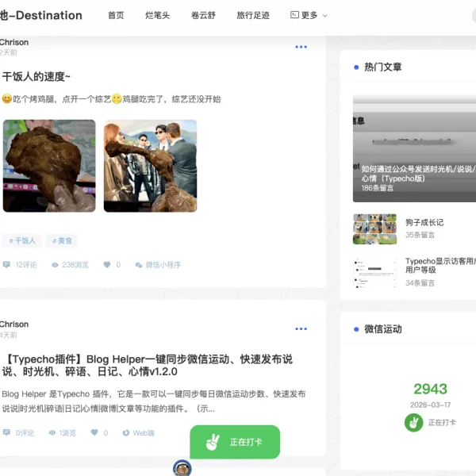Open the Typecho插件 Blog Helper article title
Viewport: 476px width, 476px height.
tap(148, 365)
